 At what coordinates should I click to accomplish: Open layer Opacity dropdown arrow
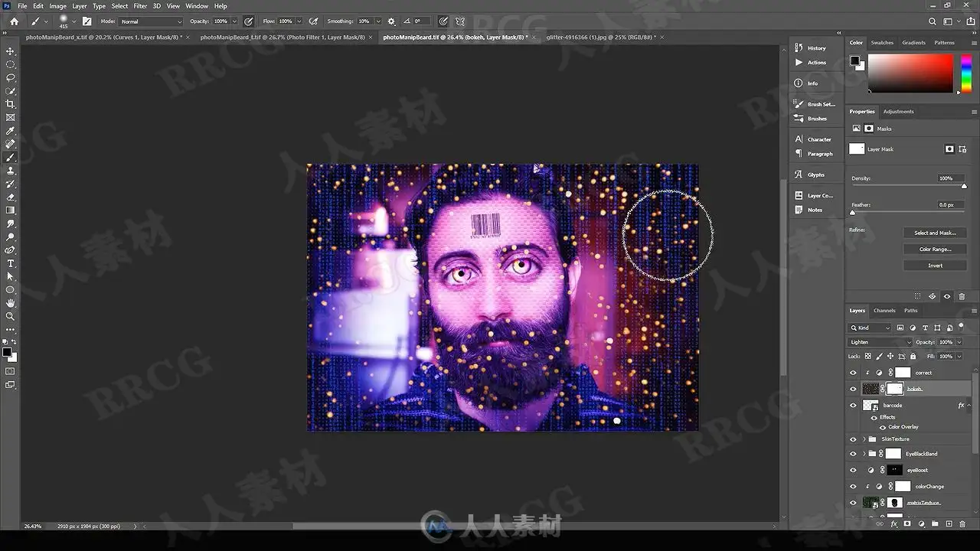click(959, 342)
